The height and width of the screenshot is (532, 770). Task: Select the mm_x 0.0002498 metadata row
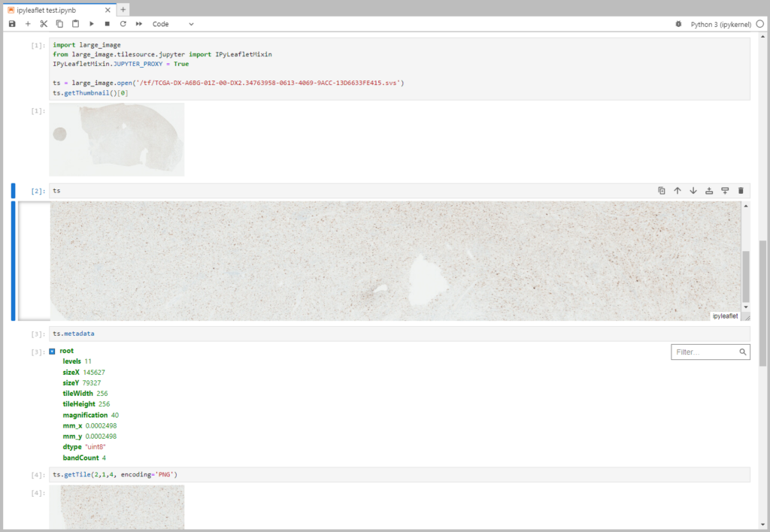(89, 425)
